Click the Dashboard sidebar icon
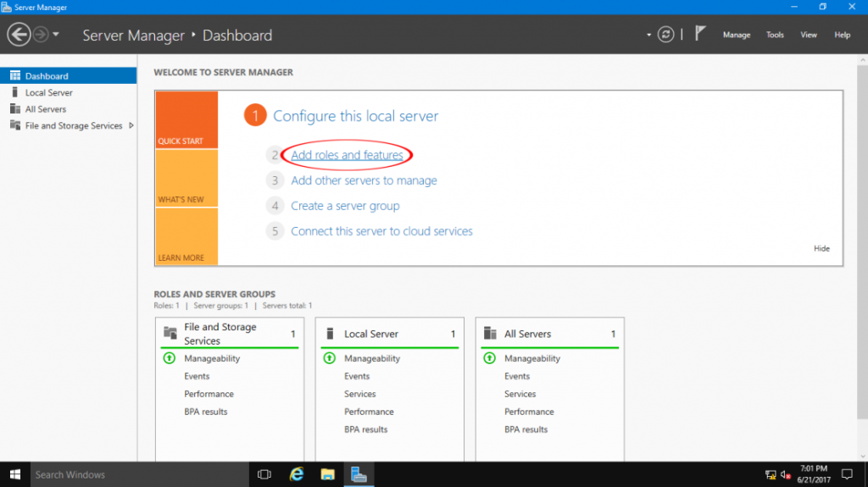The image size is (868, 487). (x=15, y=75)
